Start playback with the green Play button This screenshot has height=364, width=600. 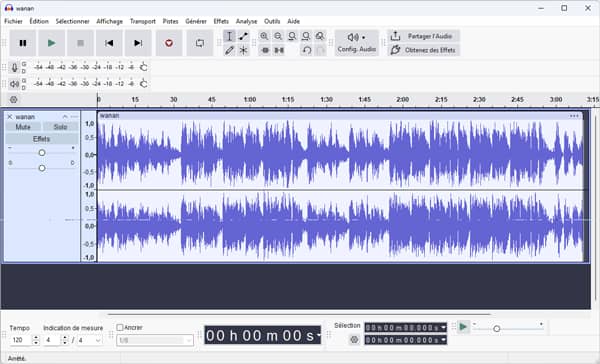(52, 43)
